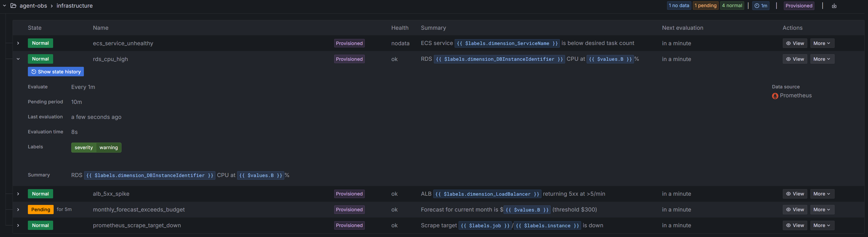The image size is (868, 237).
Task: Click 'for 5m' pending duration text
Action: (x=64, y=209)
